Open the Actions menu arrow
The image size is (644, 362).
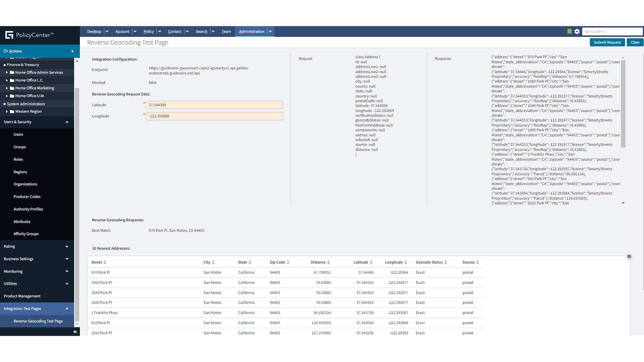tap(72, 51)
